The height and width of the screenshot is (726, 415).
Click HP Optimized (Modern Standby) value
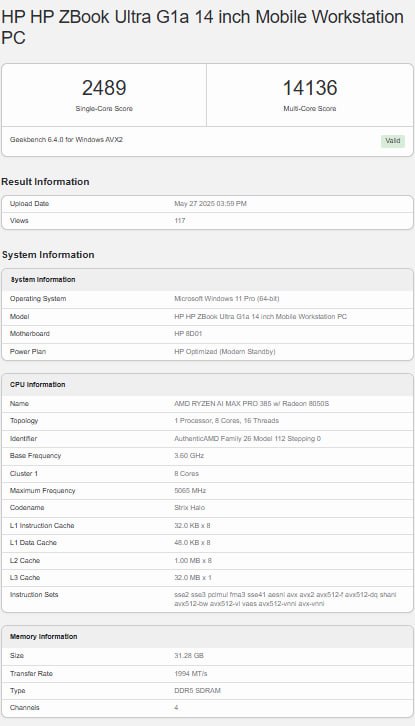225,352
